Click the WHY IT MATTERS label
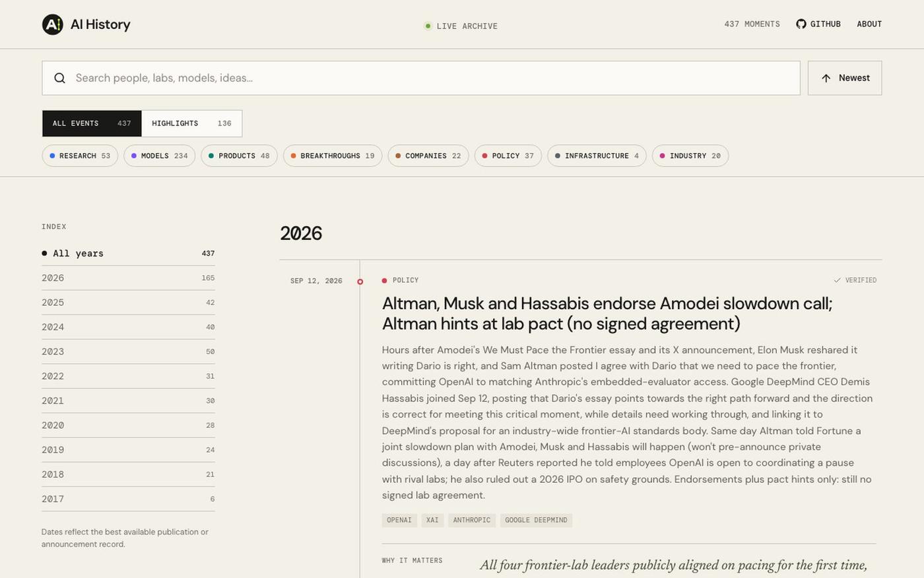The image size is (924, 578). pyautogui.click(x=412, y=561)
